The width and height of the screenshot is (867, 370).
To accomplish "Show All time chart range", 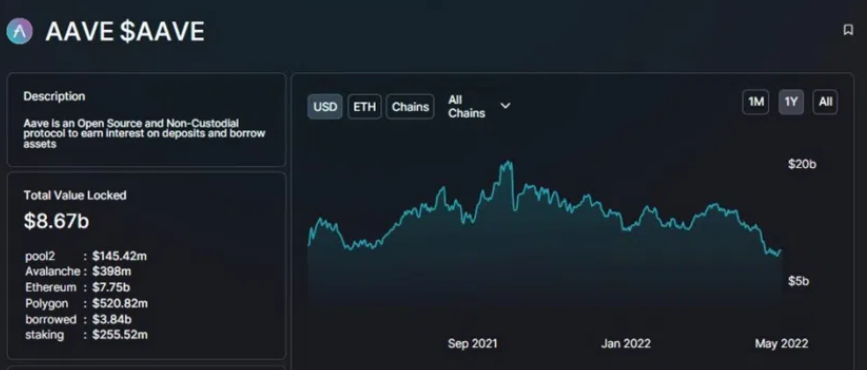I will pyautogui.click(x=826, y=102).
